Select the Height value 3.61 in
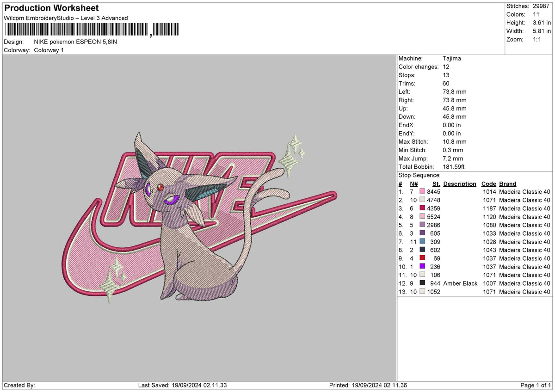The image size is (555, 392). [542, 23]
